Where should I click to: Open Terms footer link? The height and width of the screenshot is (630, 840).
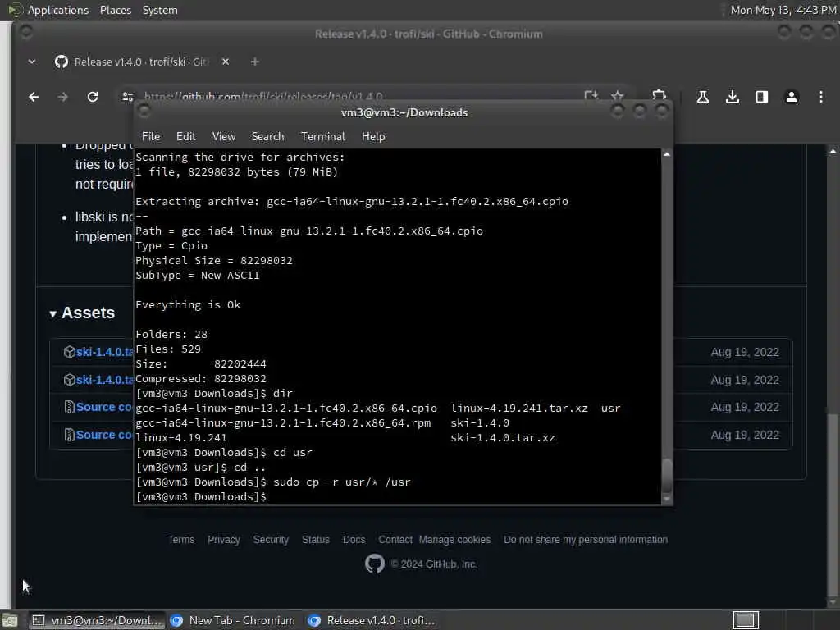pyautogui.click(x=181, y=540)
